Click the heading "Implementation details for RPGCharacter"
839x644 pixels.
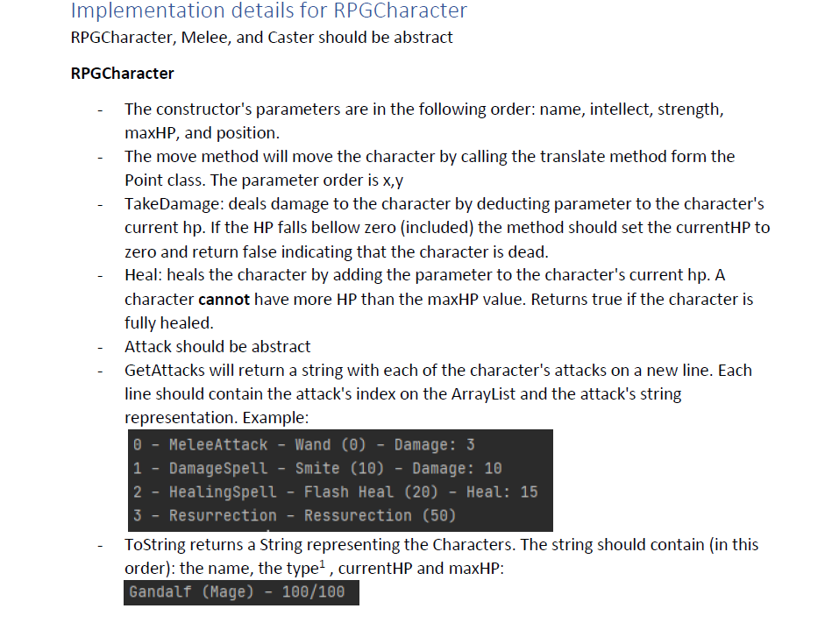pos(269,11)
